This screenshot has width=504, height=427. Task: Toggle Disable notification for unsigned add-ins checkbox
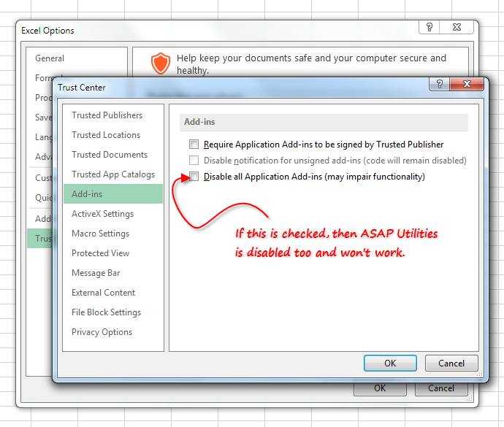[194, 160]
